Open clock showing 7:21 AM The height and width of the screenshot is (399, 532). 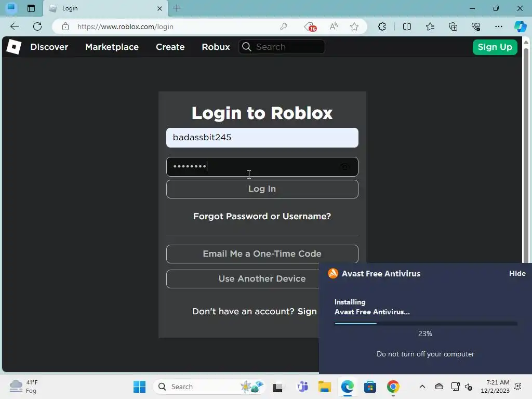495,387
